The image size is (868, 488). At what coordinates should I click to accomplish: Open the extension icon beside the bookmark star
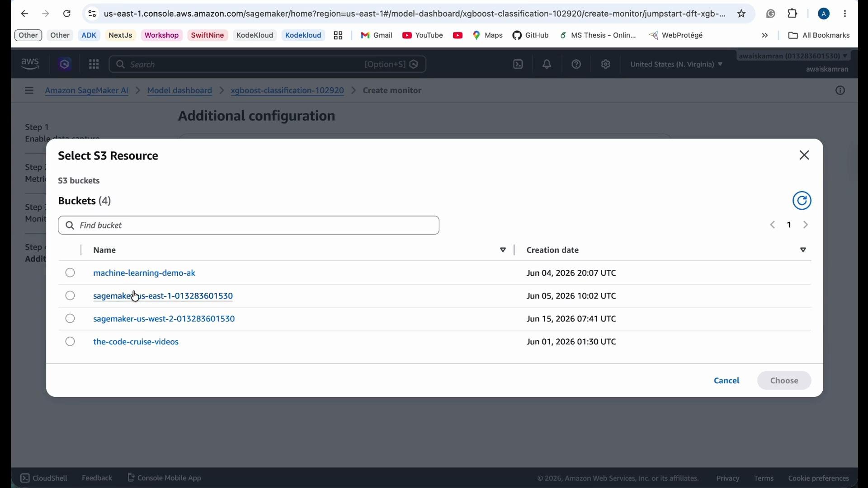click(771, 14)
